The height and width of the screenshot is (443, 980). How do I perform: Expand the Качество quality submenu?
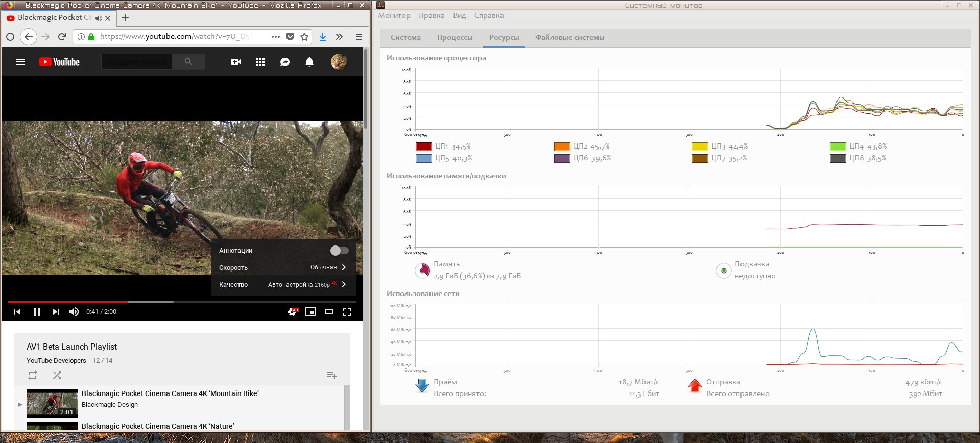(x=283, y=285)
